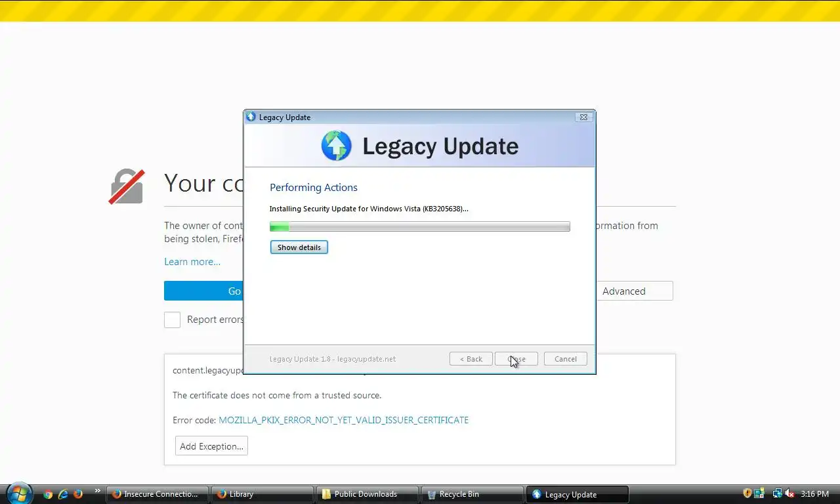This screenshot has height=504, width=840.
Task: Click Show details in Legacy Update
Action: click(299, 247)
